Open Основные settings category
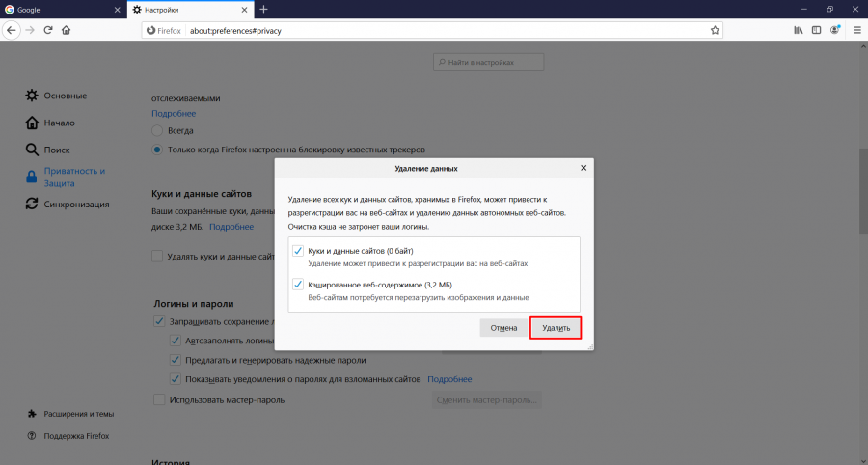868x465 pixels. pos(65,96)
